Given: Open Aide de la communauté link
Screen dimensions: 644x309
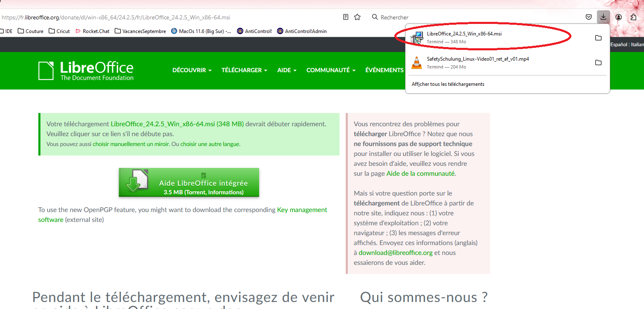Looking at the screenshot, I should pos(420,173).
